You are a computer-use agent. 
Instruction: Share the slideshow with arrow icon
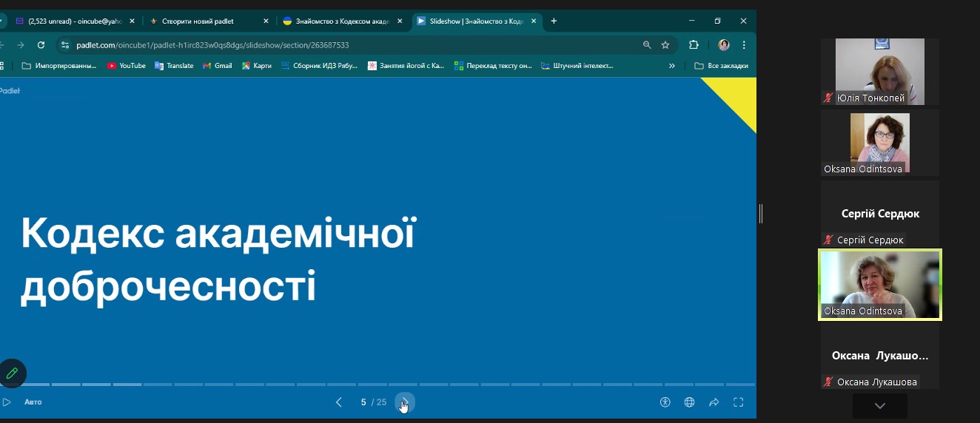click(x=714, y=402)
